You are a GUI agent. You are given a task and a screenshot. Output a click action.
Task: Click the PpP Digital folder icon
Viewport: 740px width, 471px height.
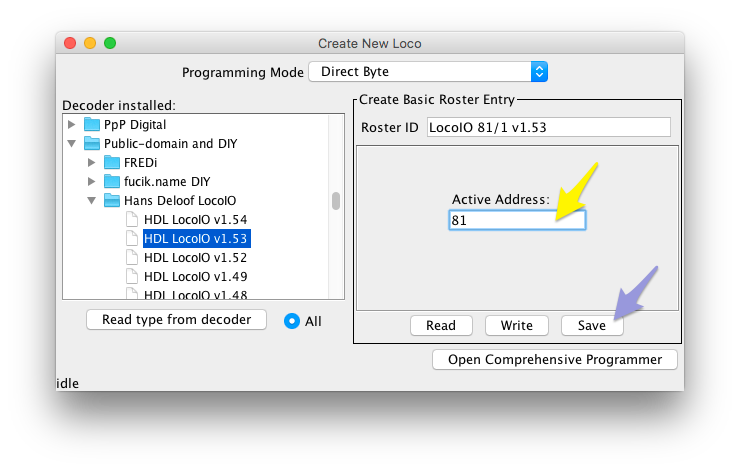pyautogui.click(x=93, y=125)
